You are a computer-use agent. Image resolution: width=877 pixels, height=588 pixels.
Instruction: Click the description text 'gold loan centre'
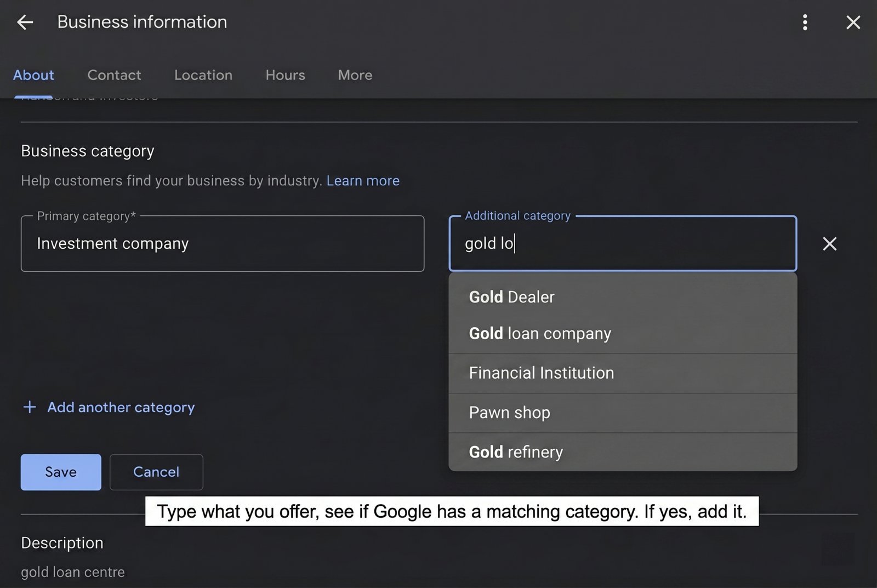[x=73, y=572]
